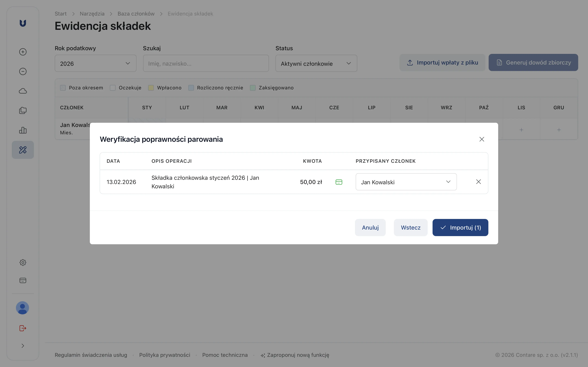Viewport: 588px width, 367px height.
Task: Open the cloud icon in sidebar
Action: click(23, 91)
